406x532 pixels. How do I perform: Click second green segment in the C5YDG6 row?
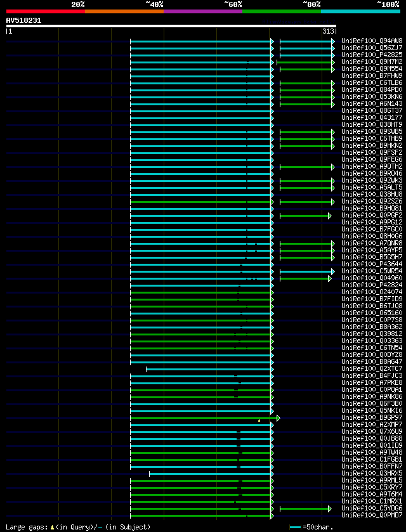click(306, 509)
